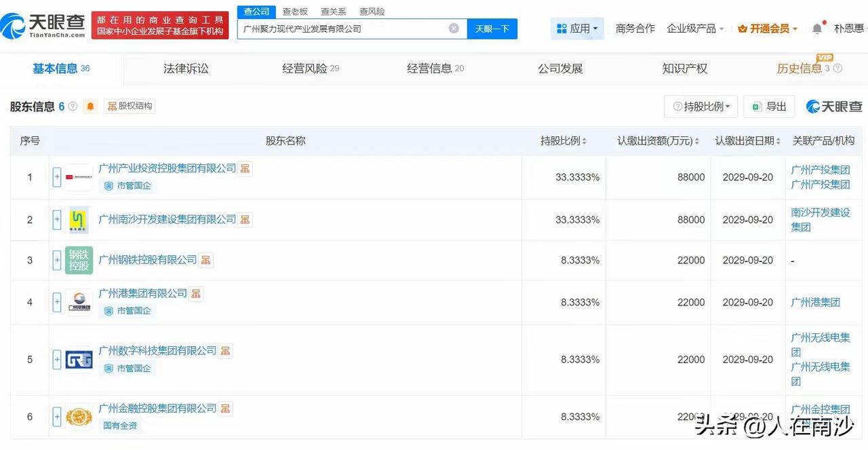Click the 钢铁控股 green logo tile
The height and width of the screenshot is (450, 868).
(x=79, y=260)
